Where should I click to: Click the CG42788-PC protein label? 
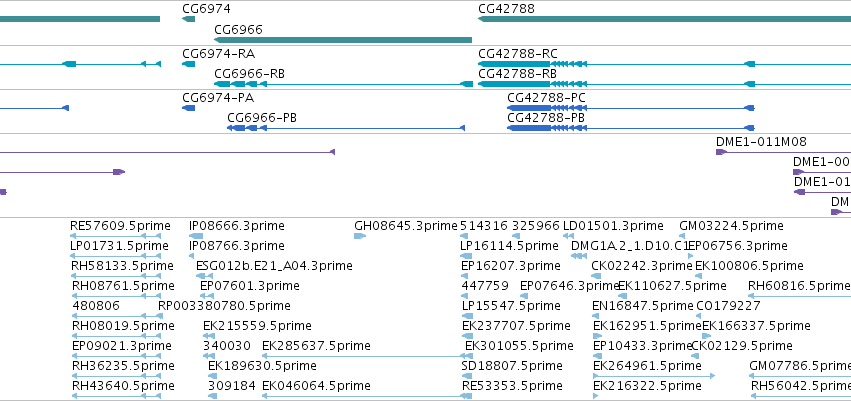547,98
